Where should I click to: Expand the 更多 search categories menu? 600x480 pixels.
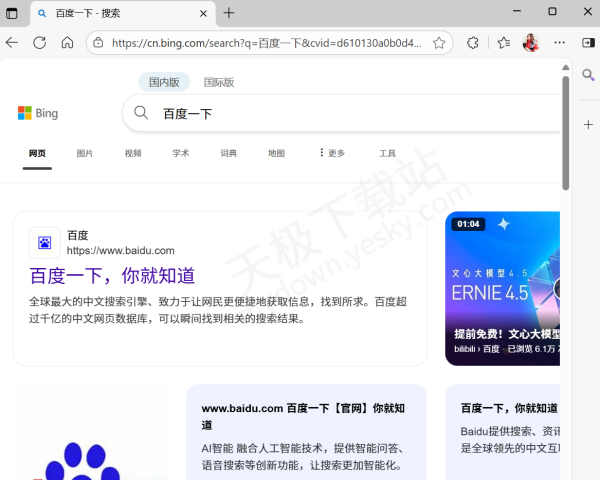point(331,153)
